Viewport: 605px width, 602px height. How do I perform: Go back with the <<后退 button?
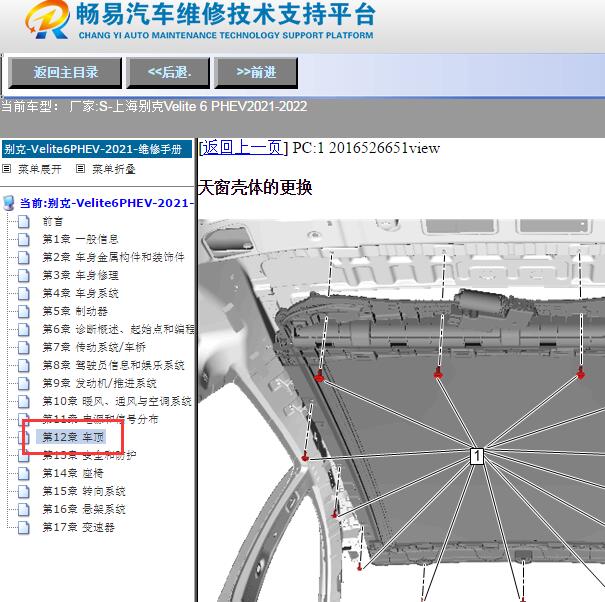point(168,73)
